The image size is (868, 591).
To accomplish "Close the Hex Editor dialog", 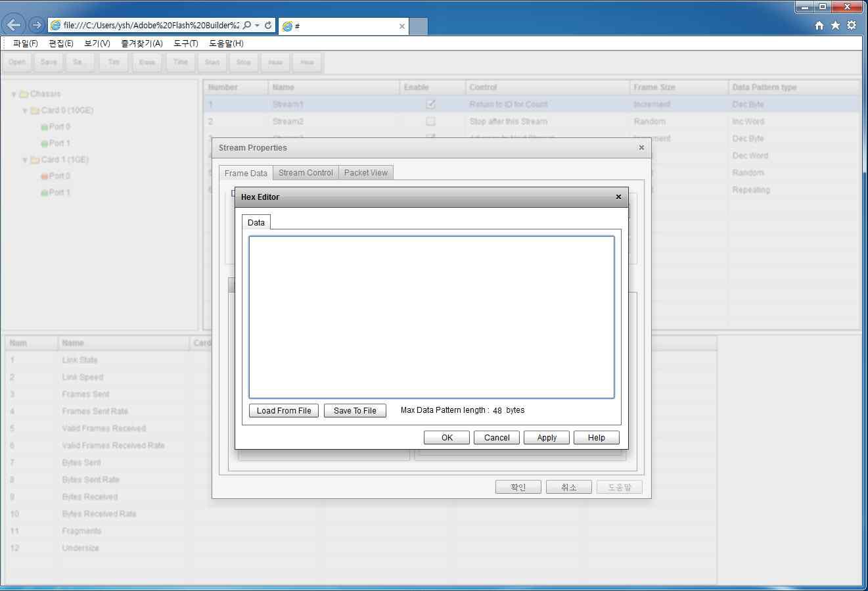I will tap(618, 197).
